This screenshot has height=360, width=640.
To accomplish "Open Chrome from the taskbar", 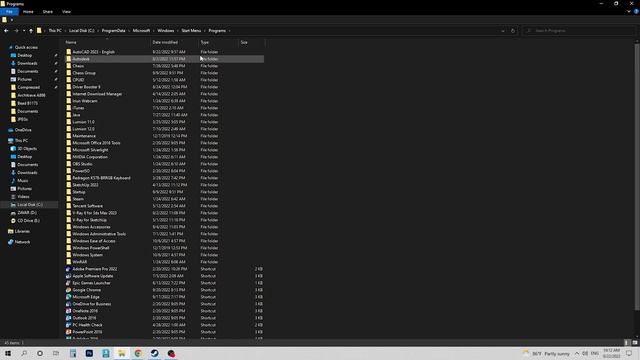I will (x=138, y=353).
